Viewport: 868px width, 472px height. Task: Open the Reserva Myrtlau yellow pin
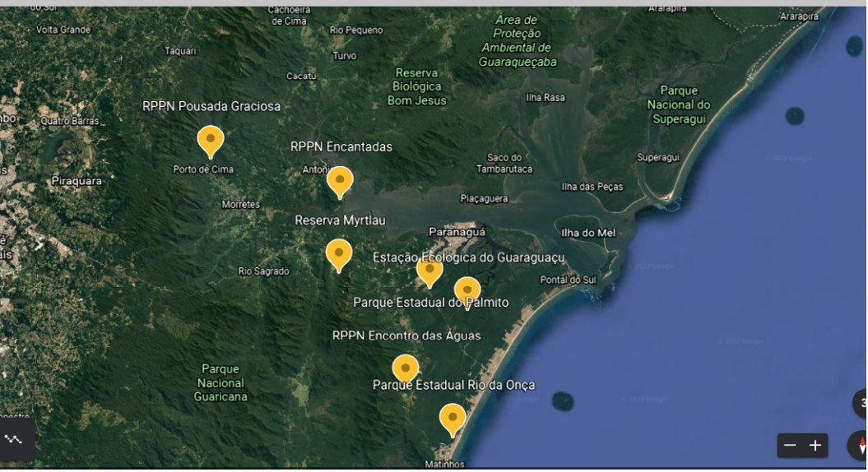[x=339, y=256]
